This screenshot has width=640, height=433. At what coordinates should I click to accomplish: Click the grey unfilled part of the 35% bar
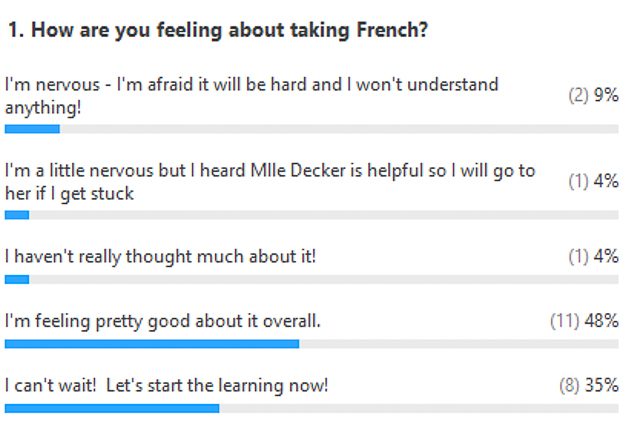tap(419, 409)
